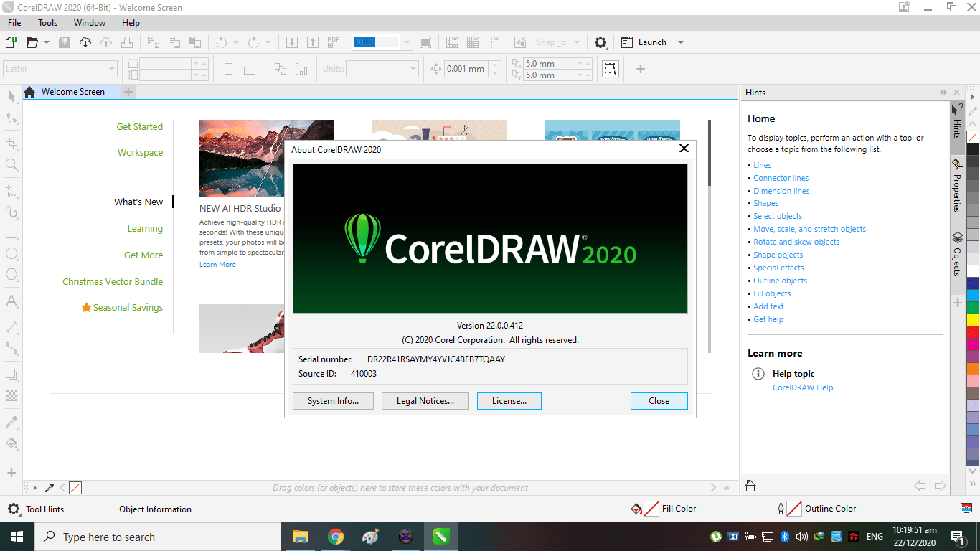Open Christmas Vector Bundle section
980x551 pixels.
point(113,281)
